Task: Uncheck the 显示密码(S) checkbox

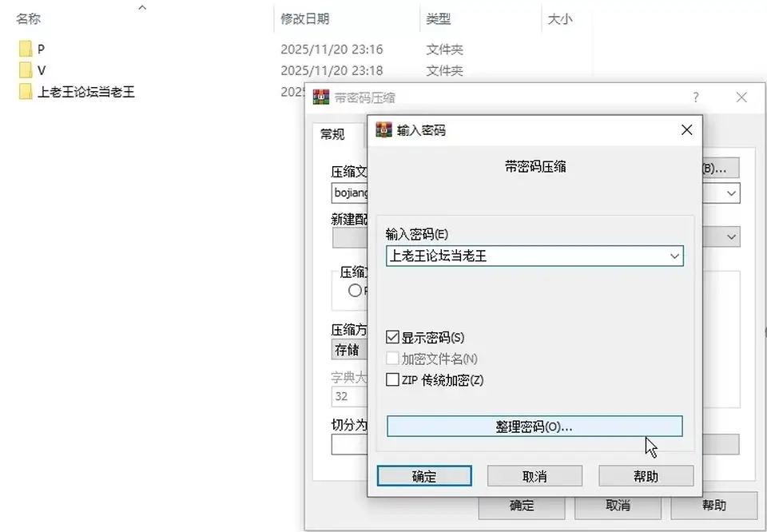Action: click(392, 337)
